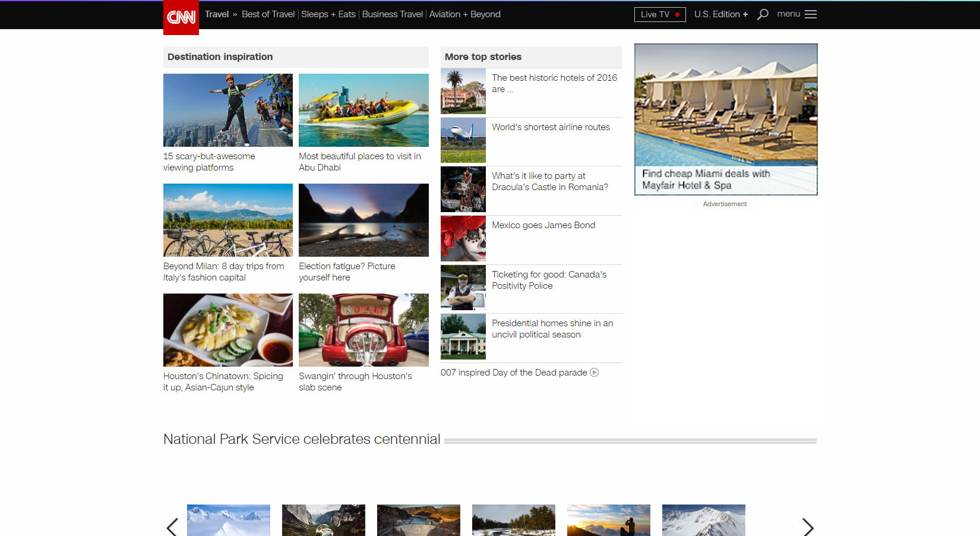Open Houston's Chinatown Asian-Cajun article

(223, 381)
